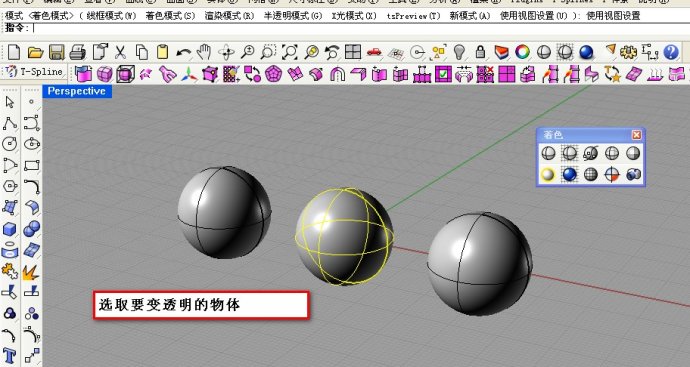The height and width of the screenshot is (367, 690).
Task: Click the color wheel icon
Action: tap(522, 52)
